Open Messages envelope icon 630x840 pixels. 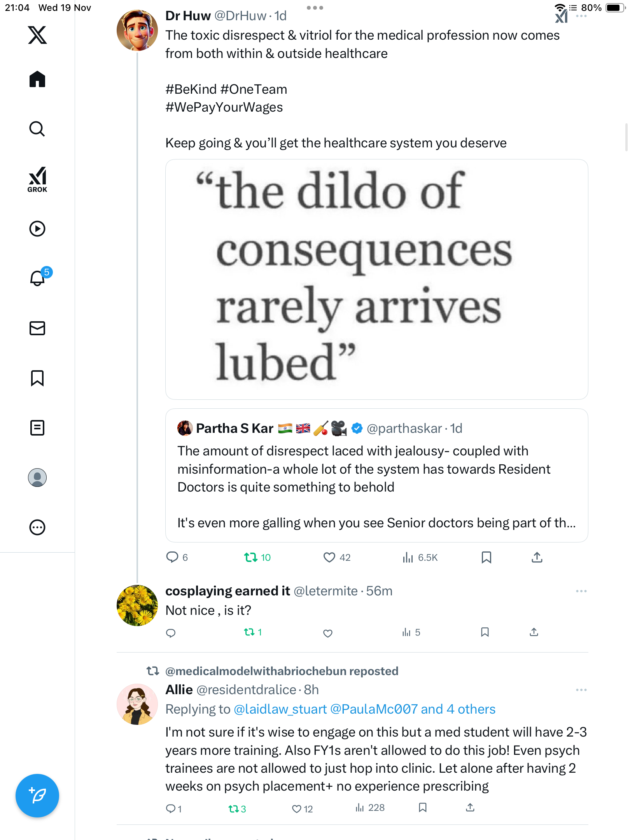tap(37, 328)
